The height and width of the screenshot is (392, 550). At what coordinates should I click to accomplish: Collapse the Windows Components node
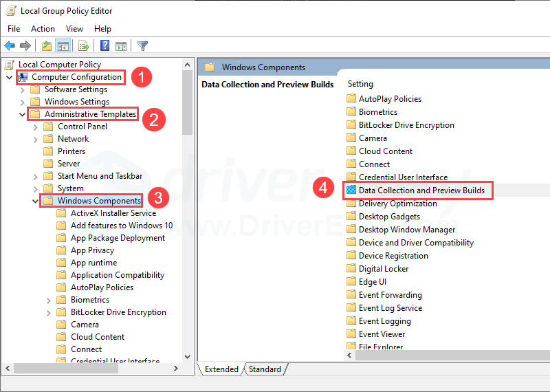35,201
